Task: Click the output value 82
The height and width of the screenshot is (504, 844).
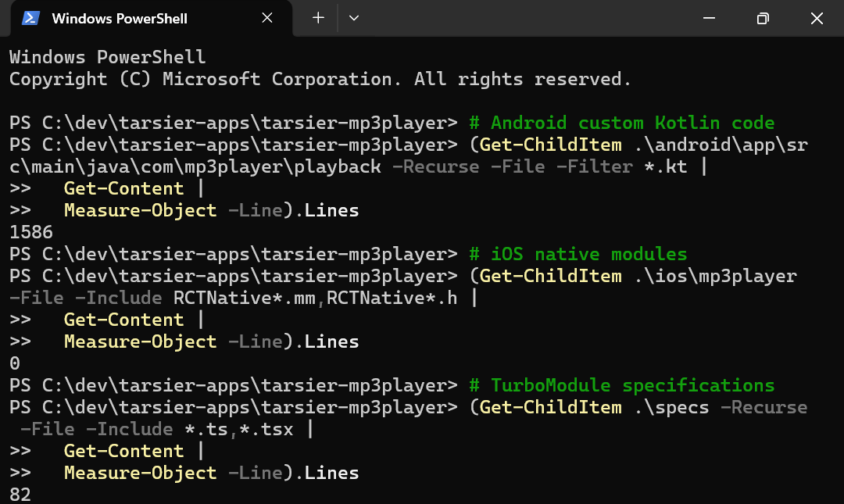Action: pyautogui.click(x=20, y=495)
